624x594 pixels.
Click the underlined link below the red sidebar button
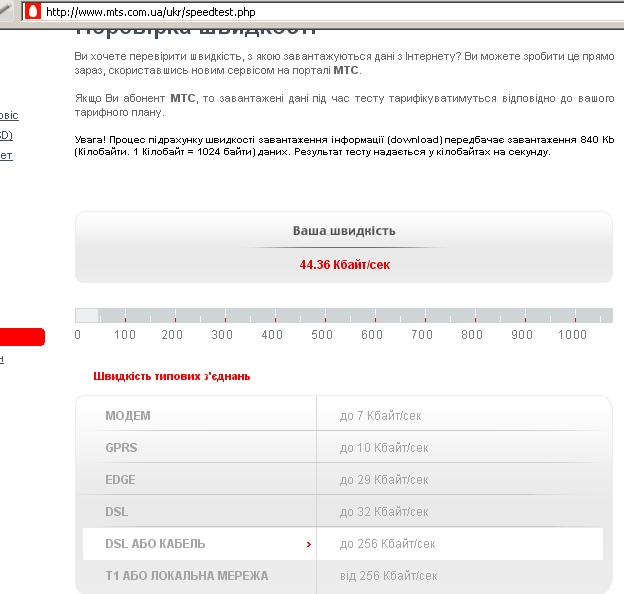click(2, 359)
